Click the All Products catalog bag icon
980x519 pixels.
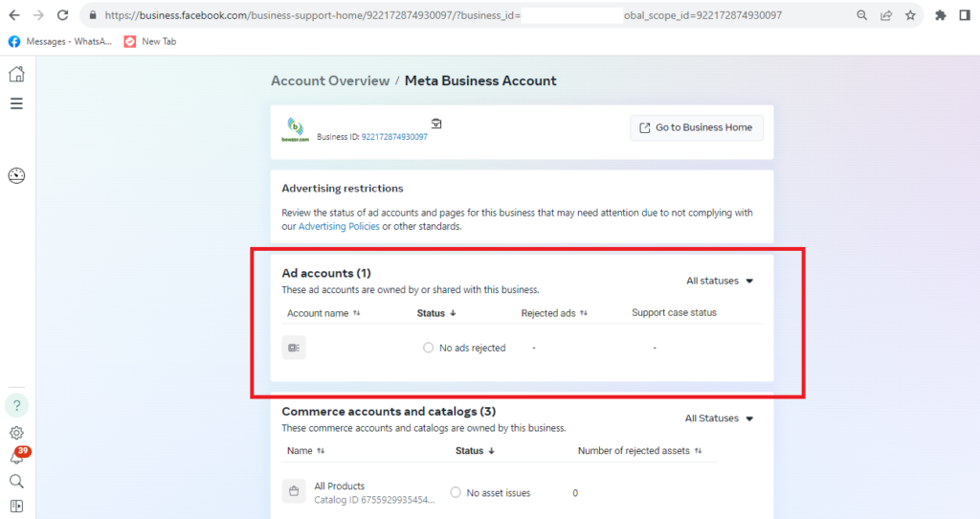(x=294, y=491)
